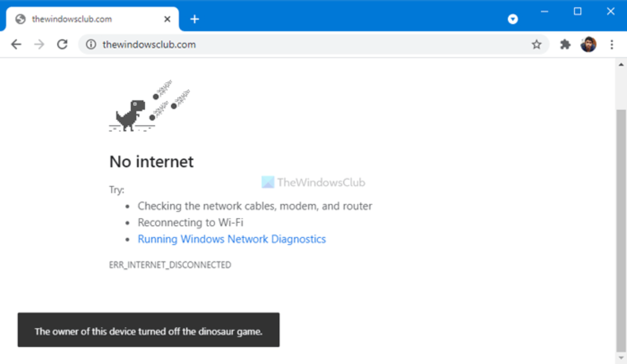Viewport: 627px width, 364px height.
Task: Minimize the Chrome window
Action: click(545, 11)
